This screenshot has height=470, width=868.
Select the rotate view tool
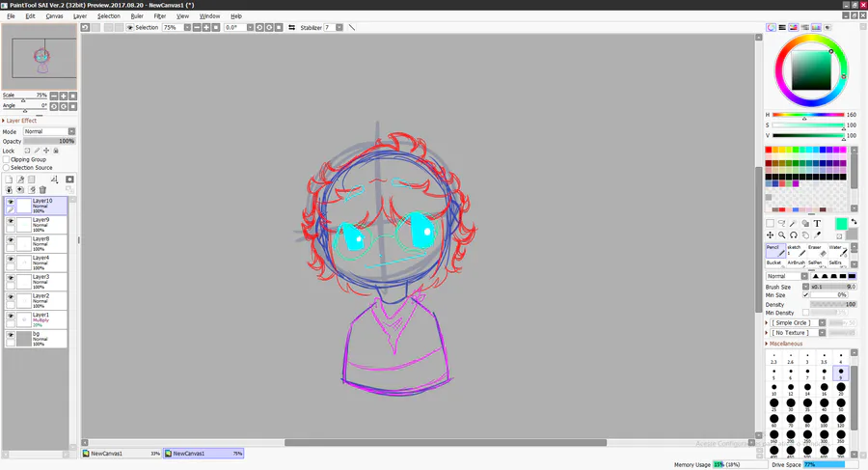(x=794, y=235)
